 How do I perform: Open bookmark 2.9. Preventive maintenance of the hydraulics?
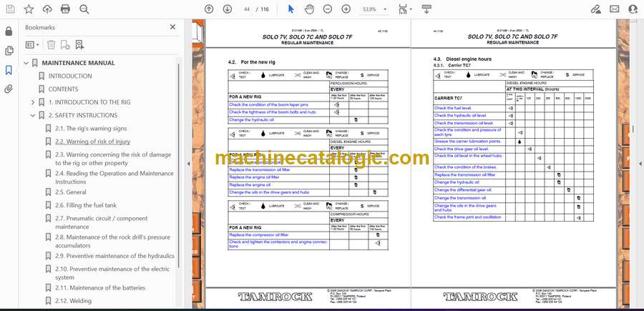pyautogui.click(x=115, y=256)
